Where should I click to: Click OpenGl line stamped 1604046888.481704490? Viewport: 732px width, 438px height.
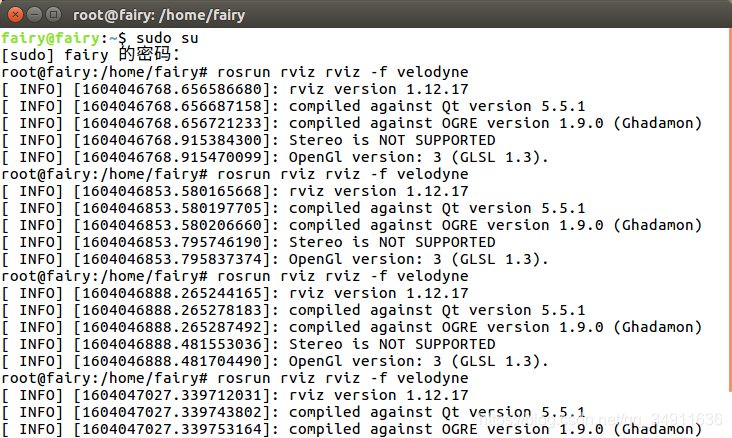(275, 361)
